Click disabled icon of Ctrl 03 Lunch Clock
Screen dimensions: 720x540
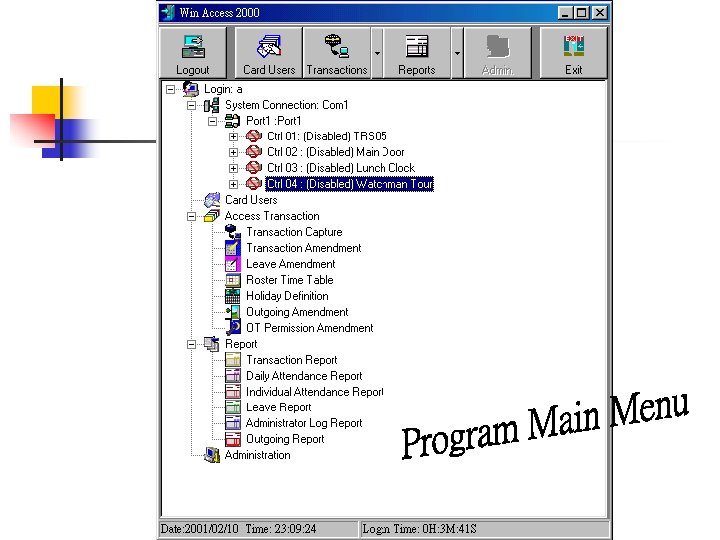point(253,168)
